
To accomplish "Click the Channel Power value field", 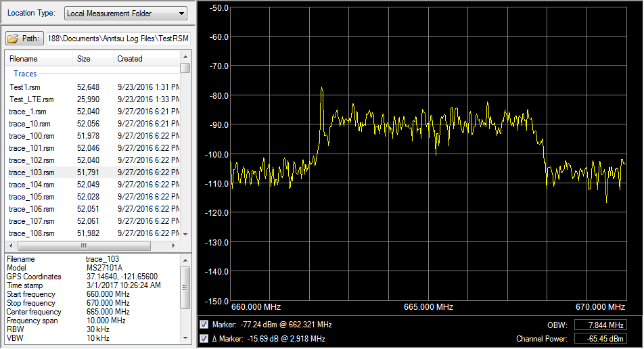I will (x=600, y=338).
